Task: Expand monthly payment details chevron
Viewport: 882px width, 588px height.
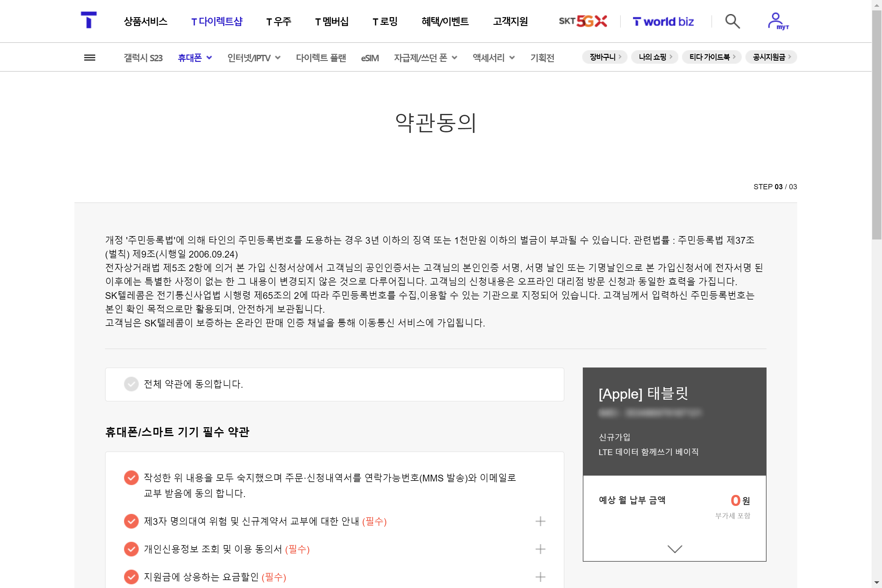Action: click(x=674, y=549)
